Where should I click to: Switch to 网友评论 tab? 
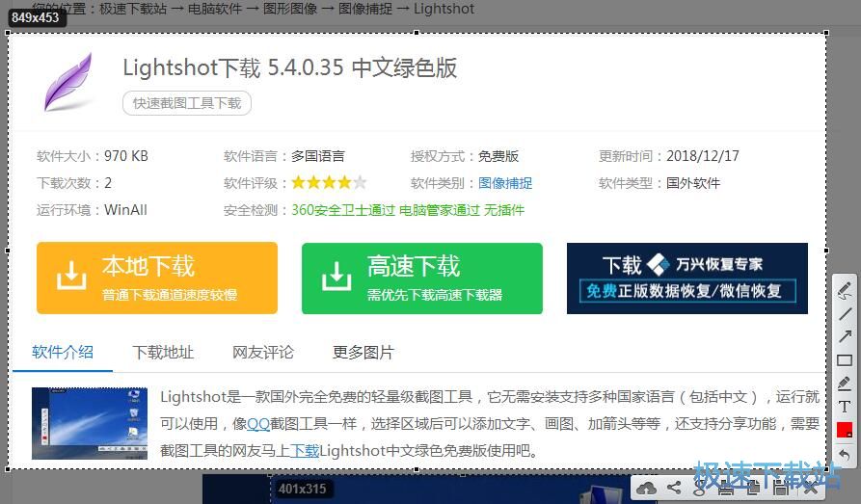(x=263, y=352)
